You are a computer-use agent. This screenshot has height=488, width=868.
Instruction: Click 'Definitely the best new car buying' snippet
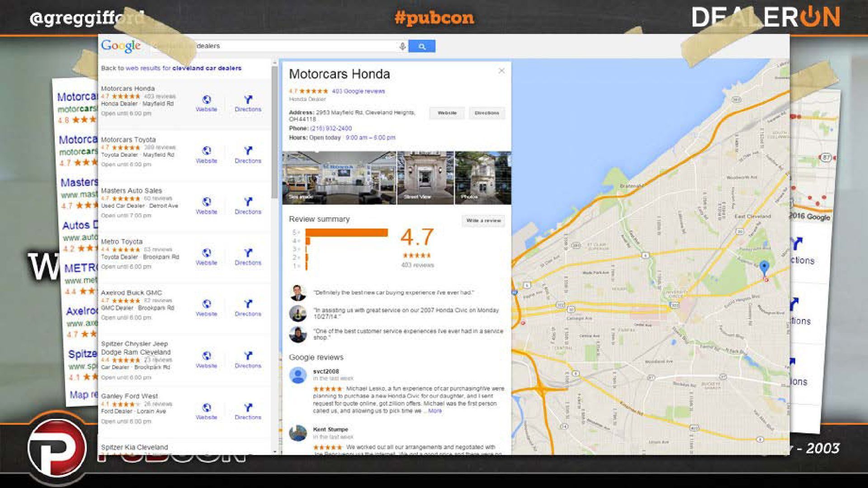(393, 293)
